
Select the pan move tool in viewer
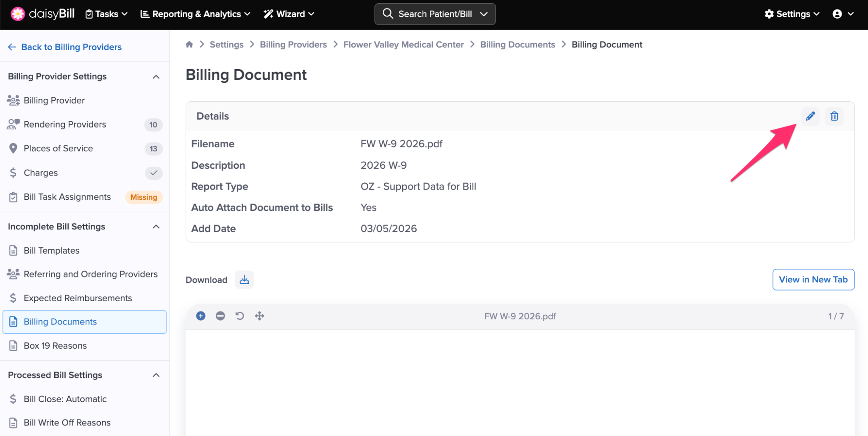coord(259,316)
